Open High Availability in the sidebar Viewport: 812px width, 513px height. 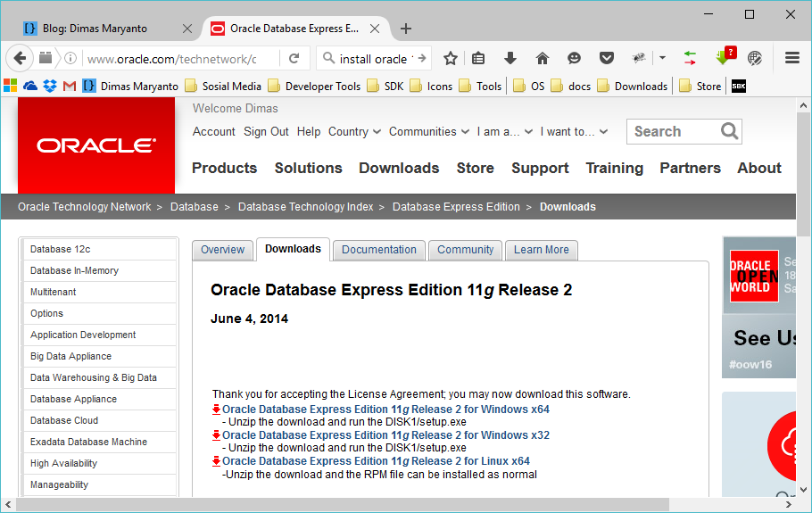click(x=100, y=464)
